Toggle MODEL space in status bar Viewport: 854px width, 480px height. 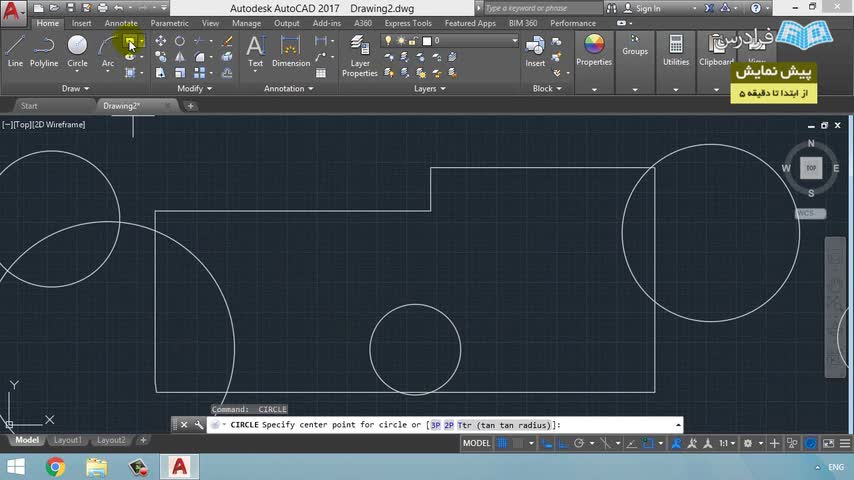477,443
